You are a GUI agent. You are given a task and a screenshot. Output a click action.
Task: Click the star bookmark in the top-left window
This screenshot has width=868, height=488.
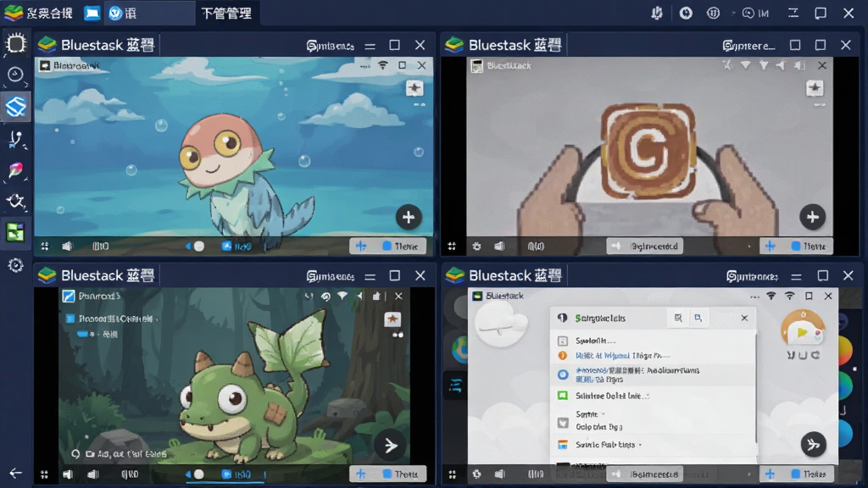(415, 88)
